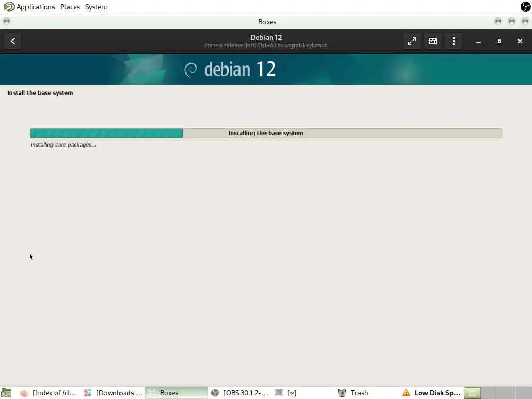Screen dimensions: 532x399
Task: Switch to Index of /d... browser window
Action: 48,393
